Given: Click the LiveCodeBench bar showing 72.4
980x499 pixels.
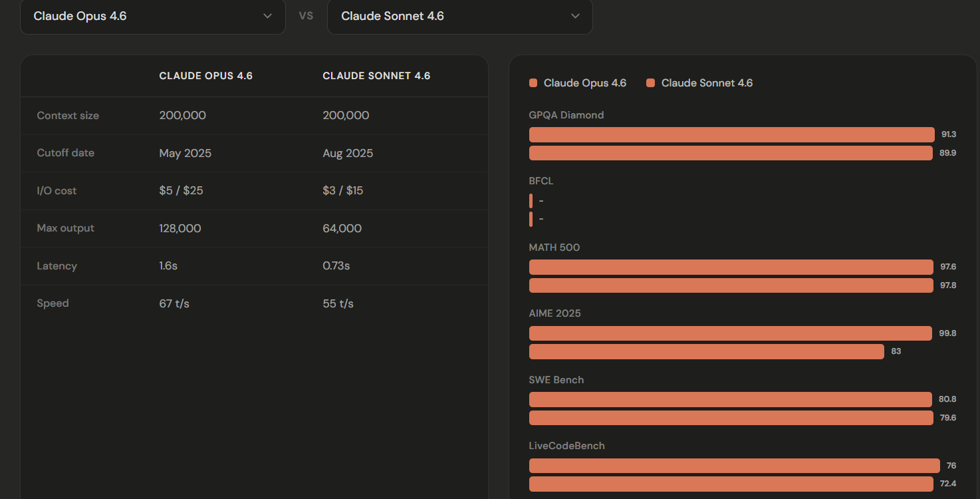Looking at the screenshot, I should tap(731, 484).
